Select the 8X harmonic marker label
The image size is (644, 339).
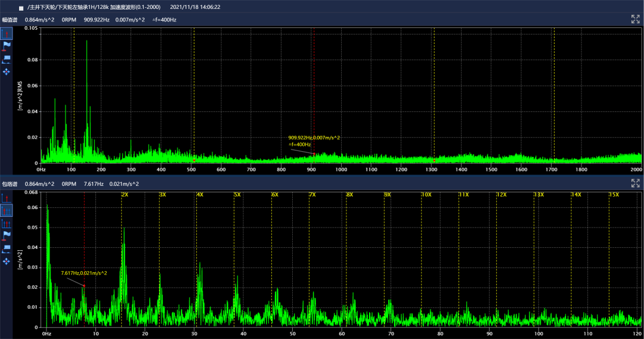click(350, 195)
